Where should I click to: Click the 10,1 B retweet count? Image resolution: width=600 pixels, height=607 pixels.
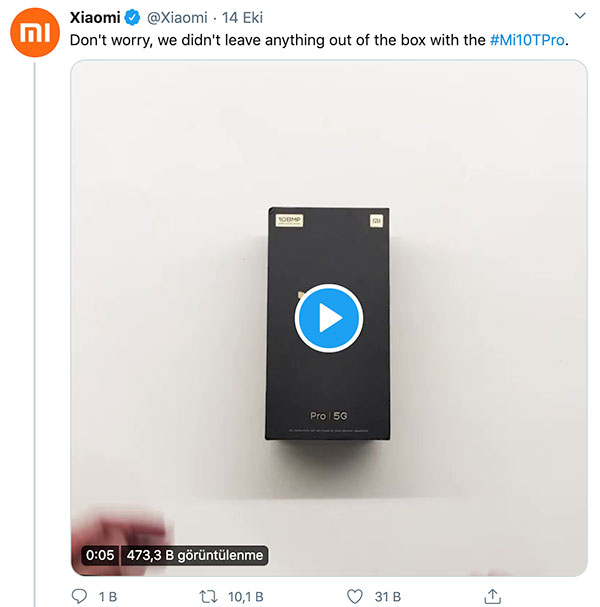246,596
